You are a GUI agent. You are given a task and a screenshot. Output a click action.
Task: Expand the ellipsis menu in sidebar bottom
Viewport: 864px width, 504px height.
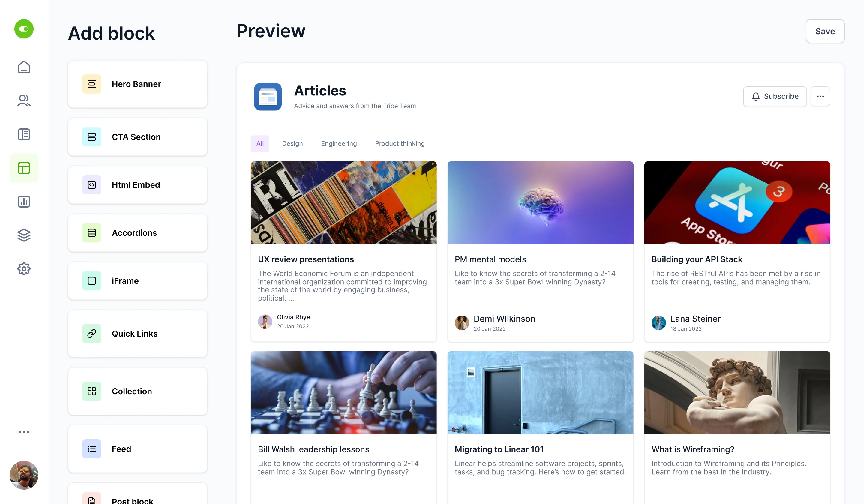24,432
